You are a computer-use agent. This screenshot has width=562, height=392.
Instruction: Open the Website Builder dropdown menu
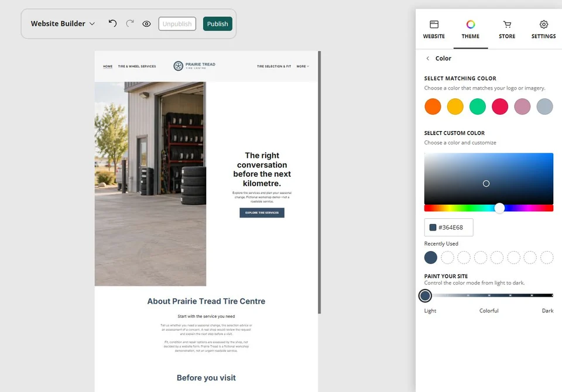[63, 23]
